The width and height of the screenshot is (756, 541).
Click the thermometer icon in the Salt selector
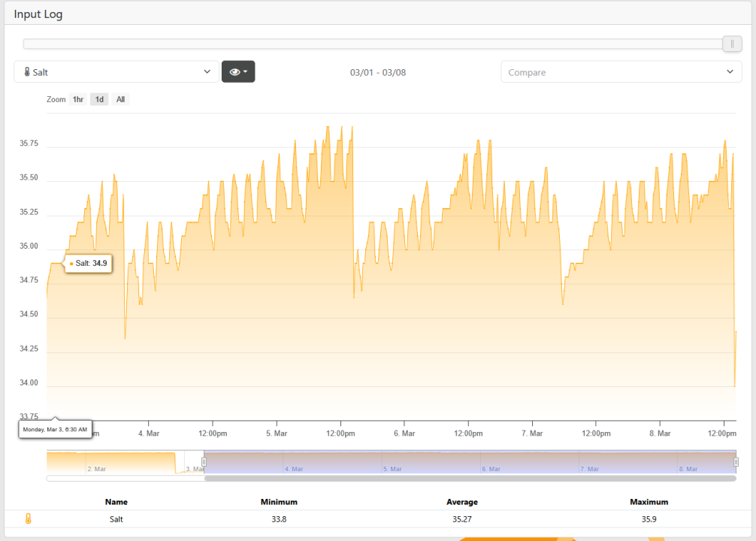tap(27, 72)
